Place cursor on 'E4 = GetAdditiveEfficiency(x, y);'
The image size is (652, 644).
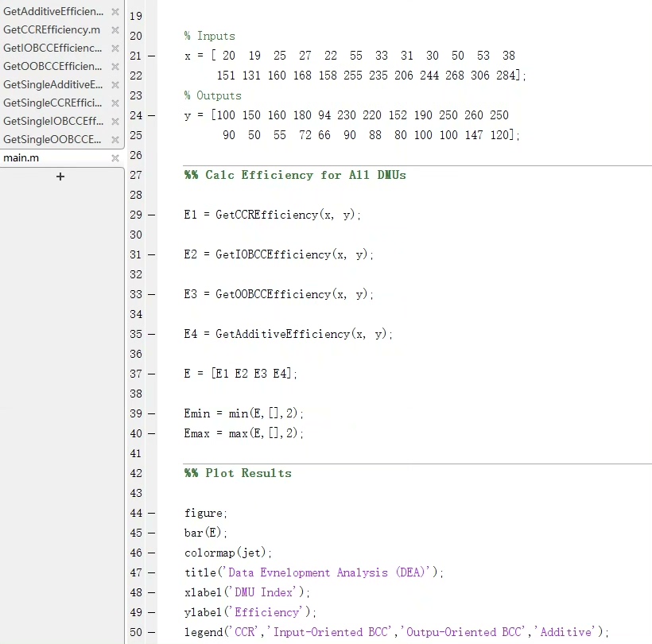pos(288,334)
